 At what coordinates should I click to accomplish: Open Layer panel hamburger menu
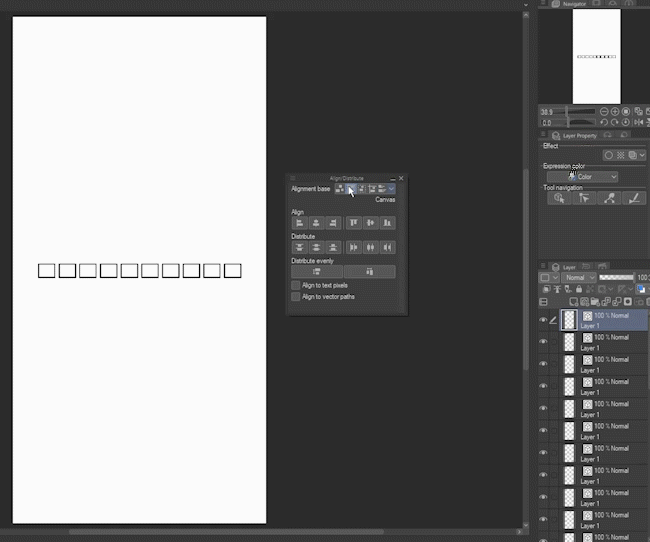(x=543, y=266)
